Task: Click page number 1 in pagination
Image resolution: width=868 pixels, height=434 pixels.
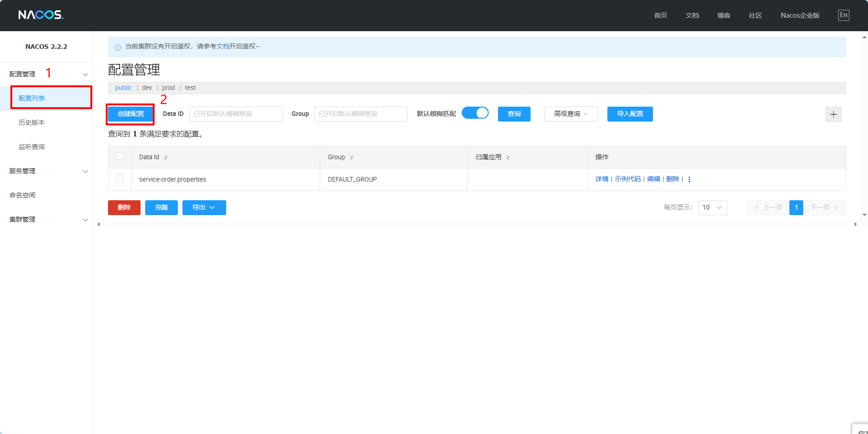Action: 796,208
